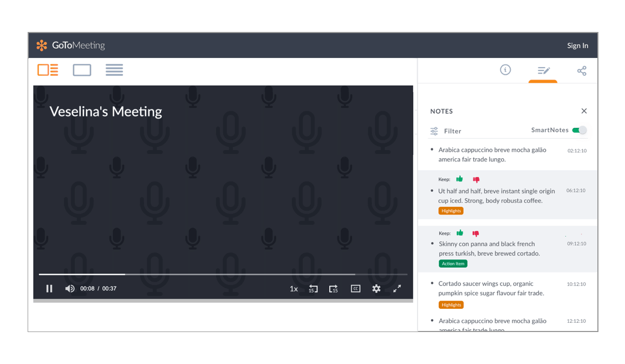Give thumbs up to the half and half note
This screenshot has width=625, height=364.
pos(459,179)
